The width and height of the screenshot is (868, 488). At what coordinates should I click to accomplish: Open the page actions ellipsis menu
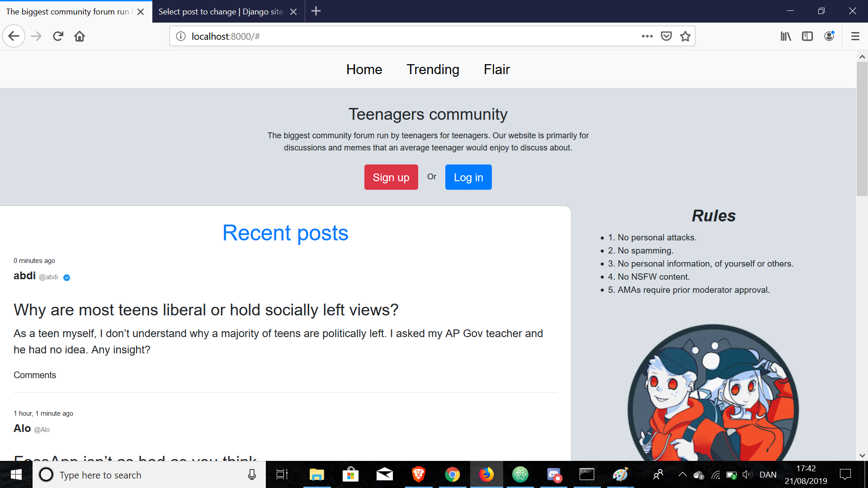648,36
